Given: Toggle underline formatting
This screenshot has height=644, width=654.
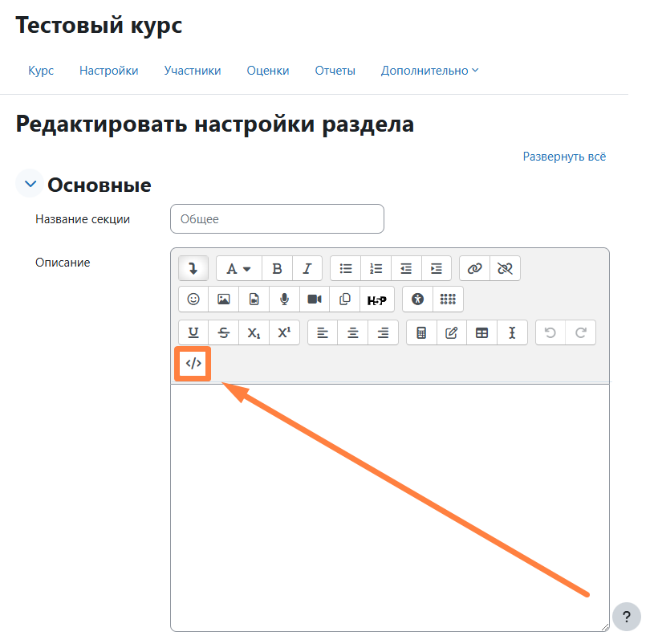Looking at the screenshot, I should click(193, 332).
